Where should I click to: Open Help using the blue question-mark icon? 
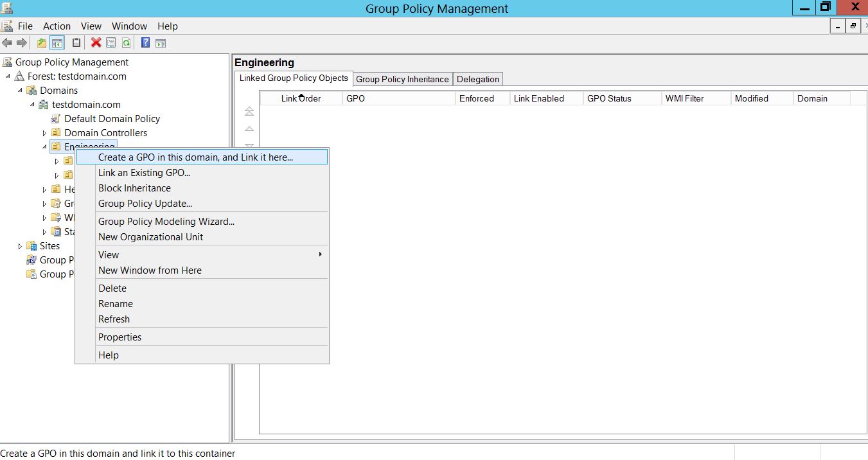click(145, 43)
